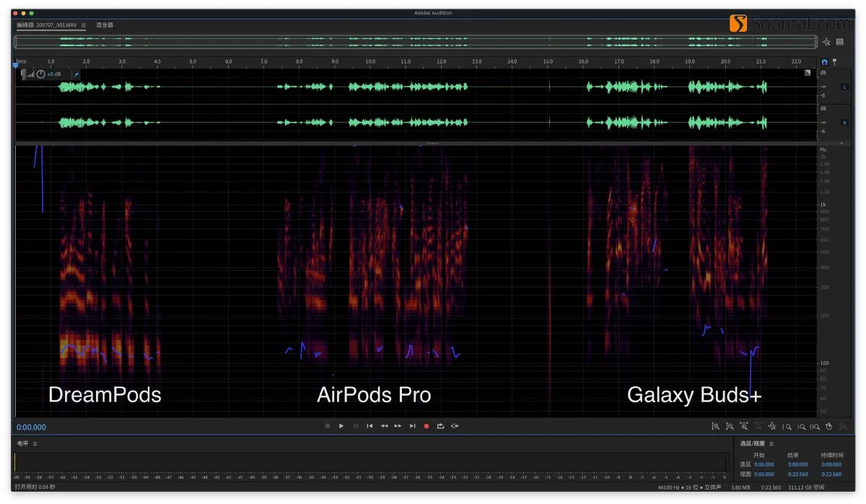
Task: Toggle the right channel R button
Action: click(844, 123)
